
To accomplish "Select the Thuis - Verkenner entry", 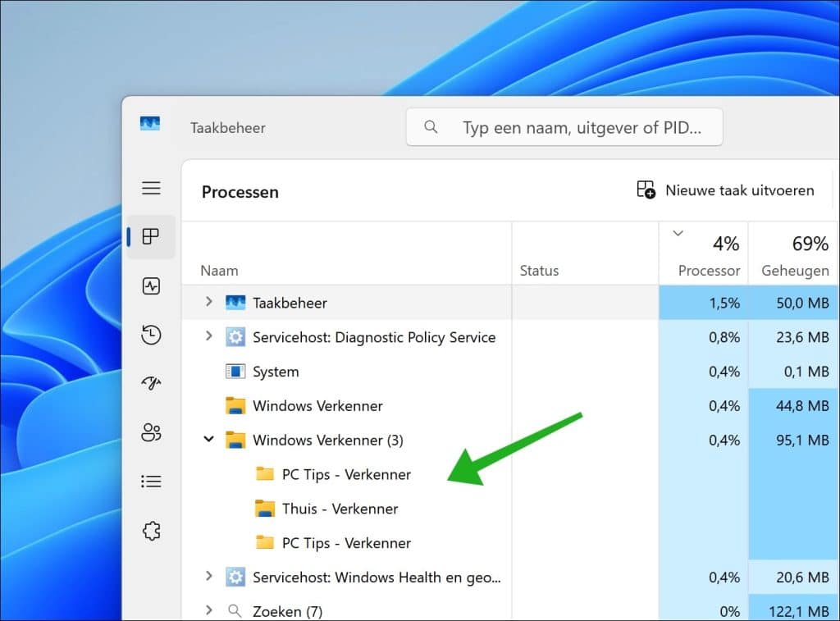I will click(340, 509).
